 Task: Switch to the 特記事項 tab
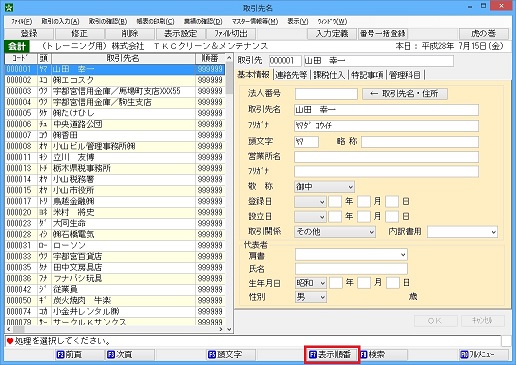(367, 75)
